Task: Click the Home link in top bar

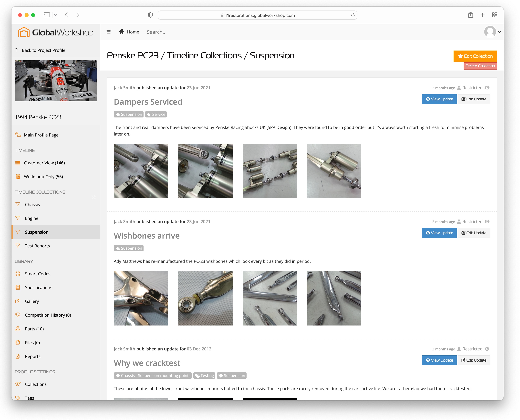Action: pos(133,32)
